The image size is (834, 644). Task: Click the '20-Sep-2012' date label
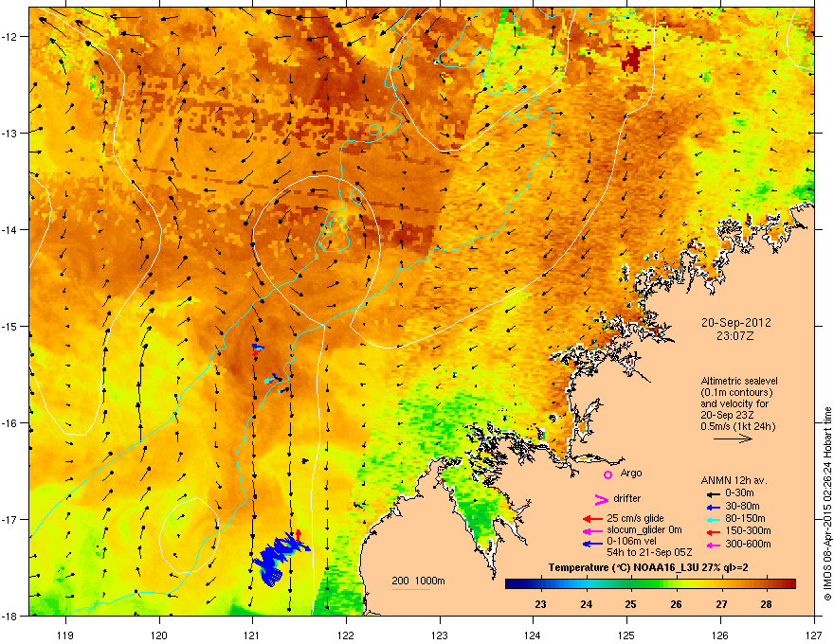(735, 323)
